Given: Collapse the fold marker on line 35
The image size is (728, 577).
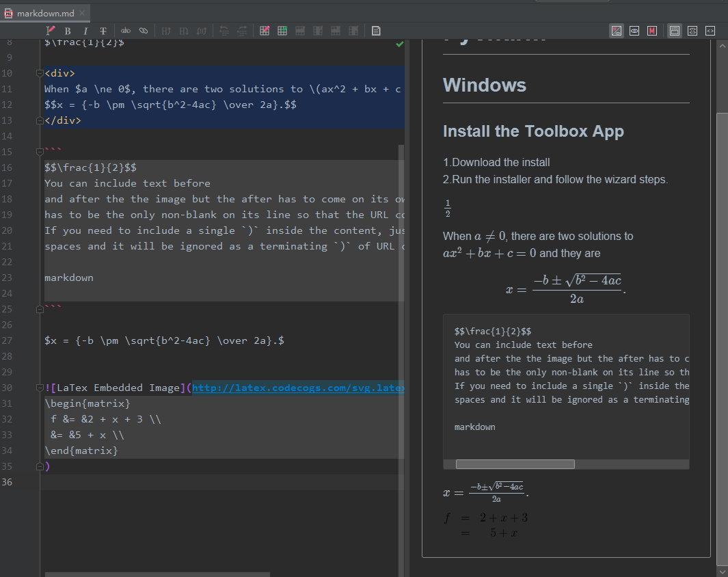Looking at the screenshot, I should point(40,466).
